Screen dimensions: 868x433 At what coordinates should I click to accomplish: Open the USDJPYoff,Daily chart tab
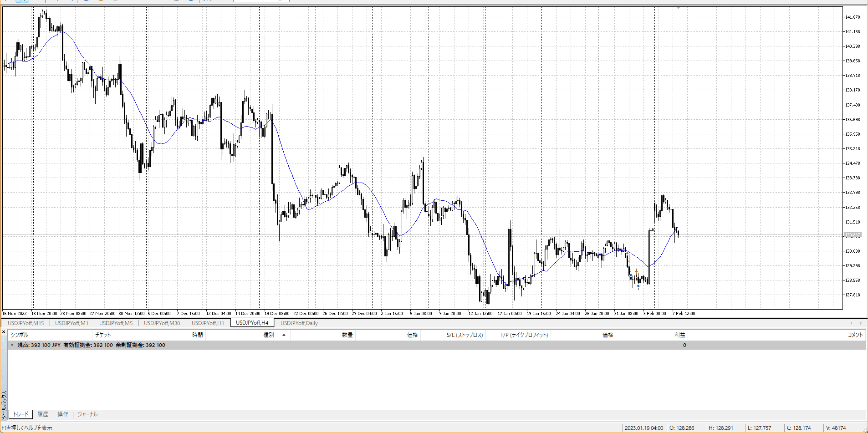(299, 323)
